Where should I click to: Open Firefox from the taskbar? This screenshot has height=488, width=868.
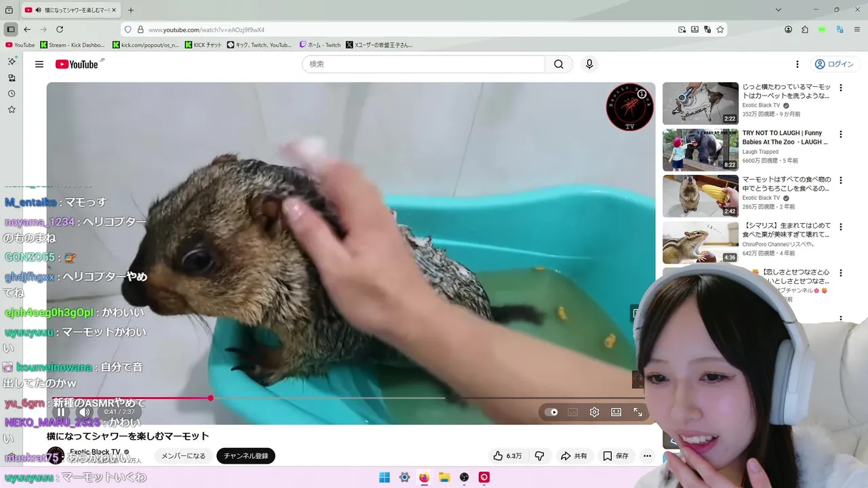pyautogui.click(x=424, y=477)
